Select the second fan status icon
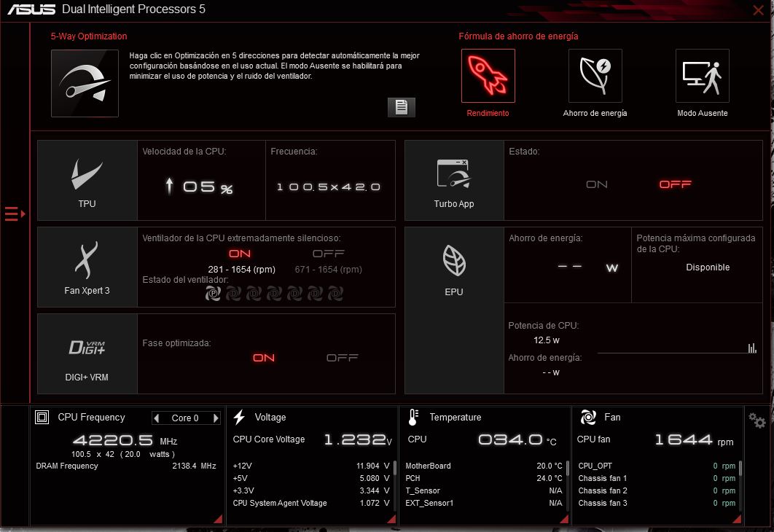774x532 pixels. pyautogui.click(x=233, y=294)
